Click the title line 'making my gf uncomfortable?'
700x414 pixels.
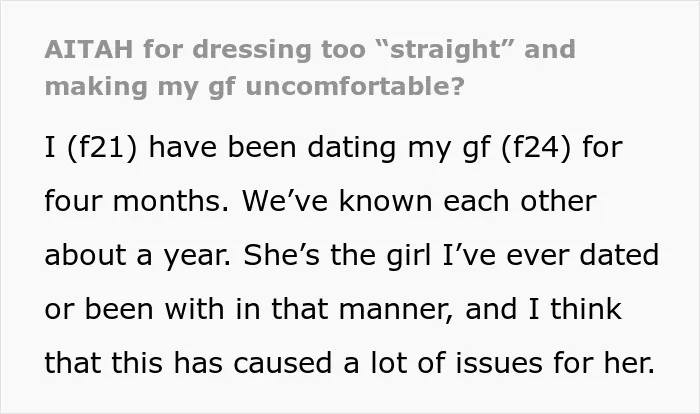point(255,87)
